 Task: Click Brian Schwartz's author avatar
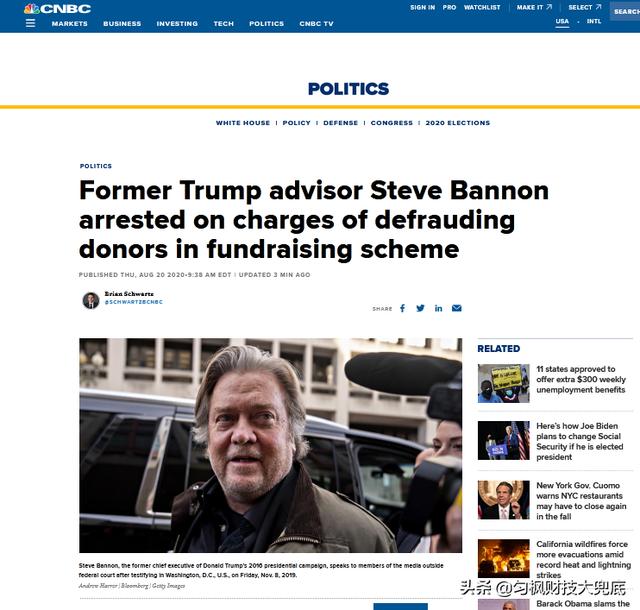pyautogui.click(x=90, y=300)
